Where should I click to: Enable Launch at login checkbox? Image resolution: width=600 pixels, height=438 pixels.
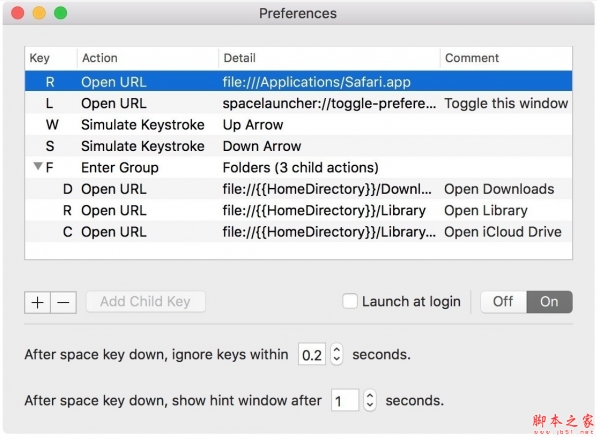coord(350,301)
